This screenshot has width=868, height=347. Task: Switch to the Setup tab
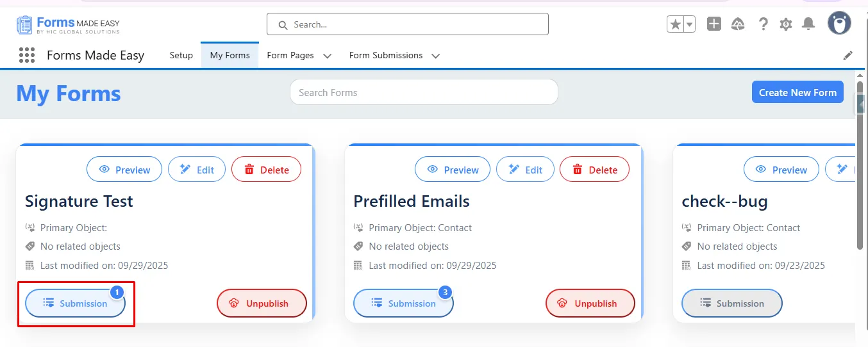tap(181, 55)
